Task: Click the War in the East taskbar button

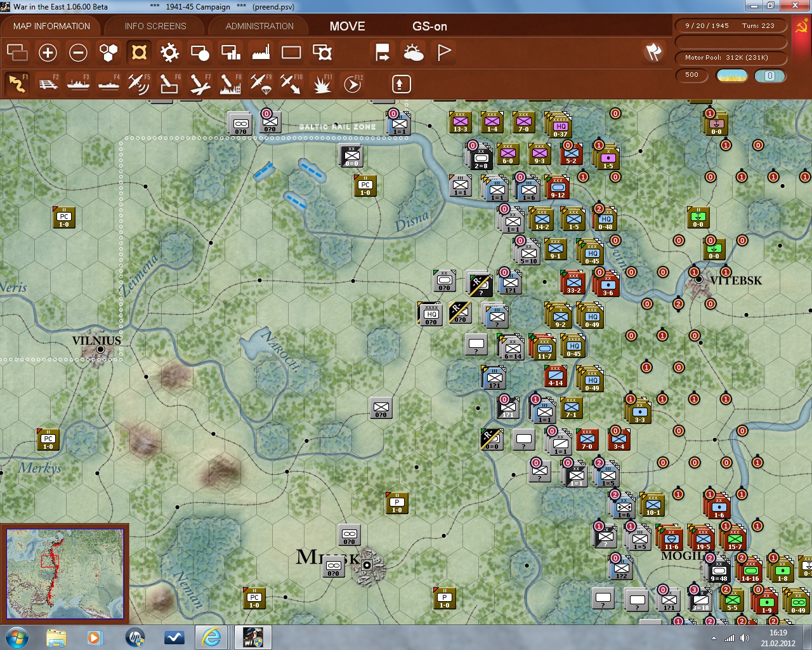Action: [x=252, y=637]
